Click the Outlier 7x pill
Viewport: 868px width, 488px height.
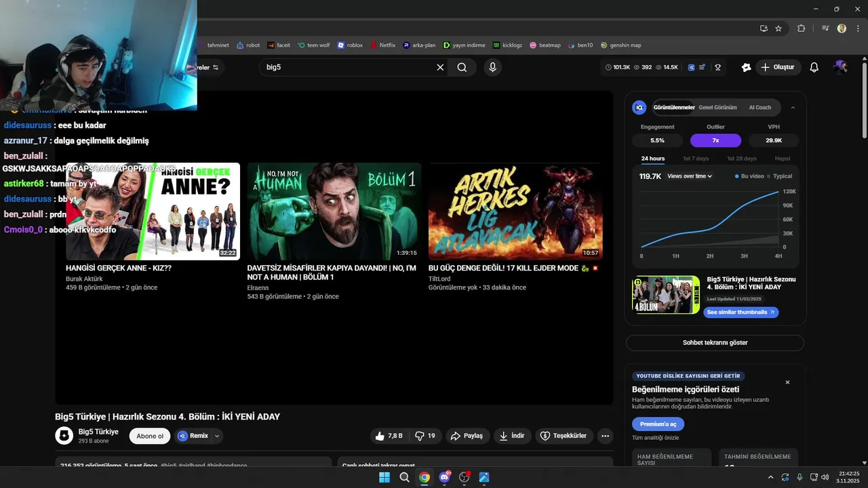715,140
